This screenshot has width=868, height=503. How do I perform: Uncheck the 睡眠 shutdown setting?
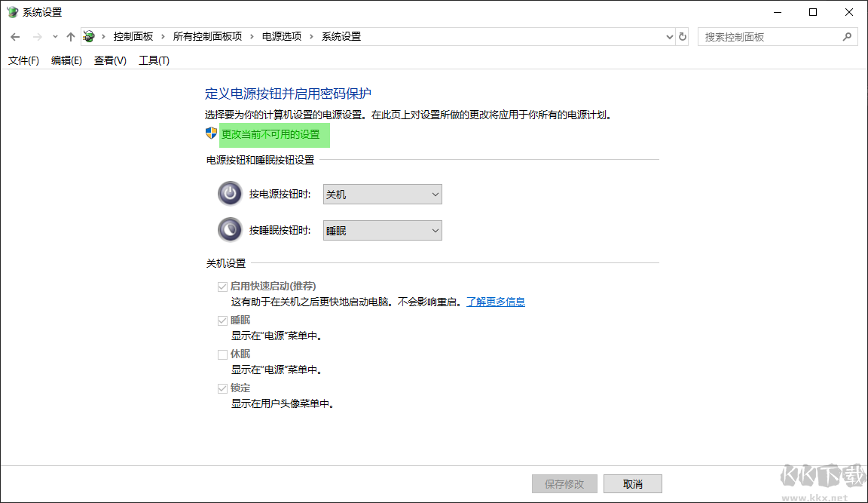pos(223,320)
